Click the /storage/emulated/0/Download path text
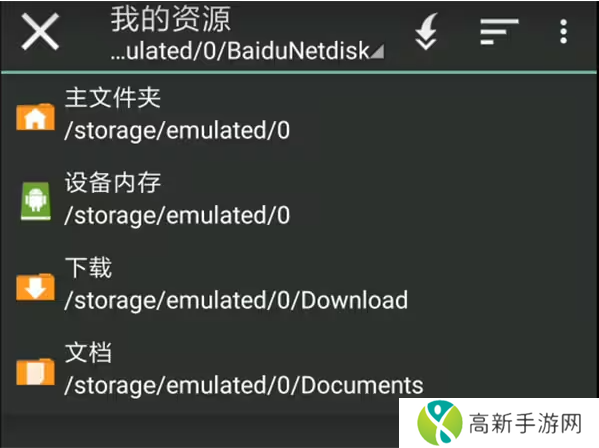 point(236,301)
